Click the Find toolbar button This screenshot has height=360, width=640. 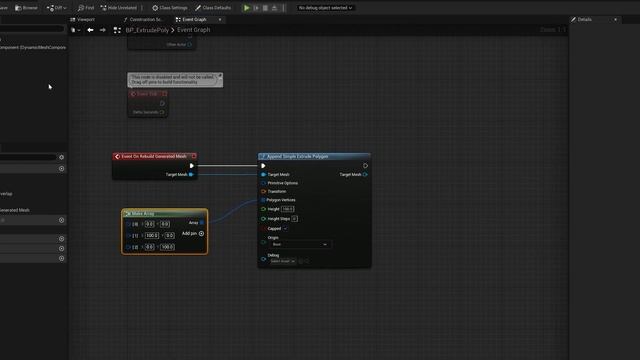point(86,8)
